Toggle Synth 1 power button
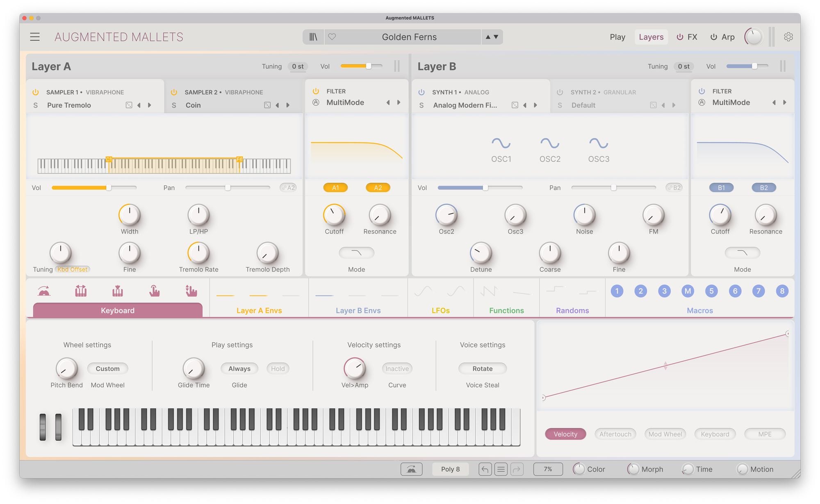The image size is (820, 504). 421,92
